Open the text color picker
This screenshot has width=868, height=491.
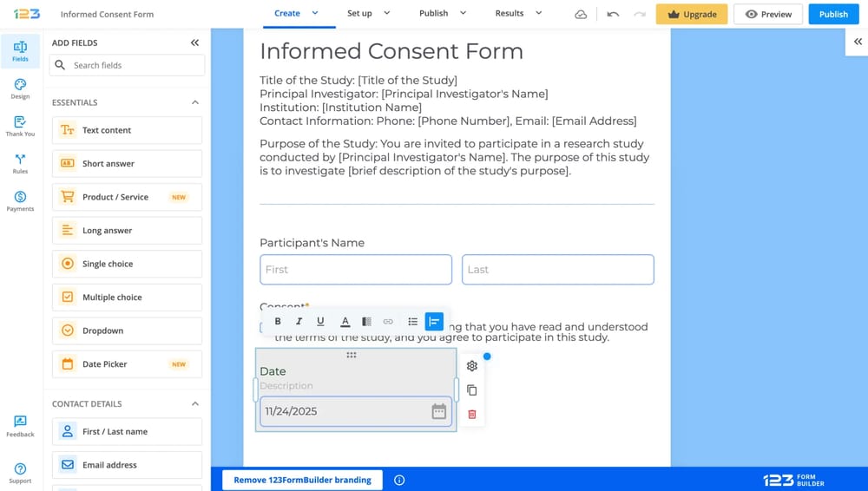pyautogui.click(x=345, y=322)
